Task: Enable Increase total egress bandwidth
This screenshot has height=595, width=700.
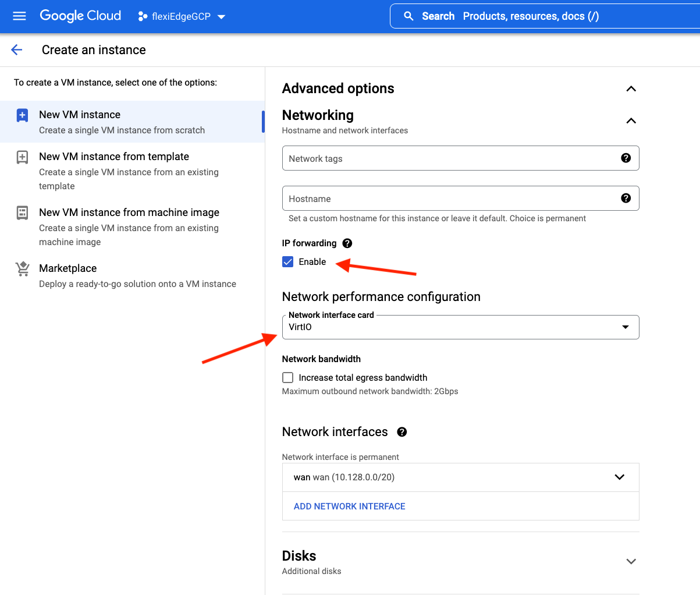Action: point(288,378)
